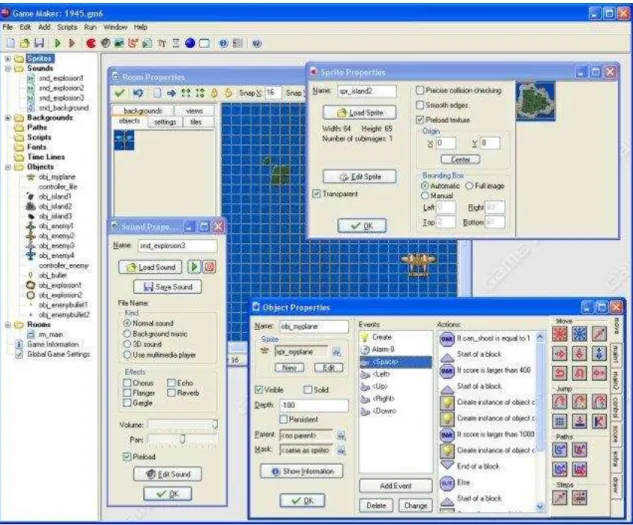This screenshot has height=525, width=633.
Task: Toggle the Transparent checkbox in Sprite Properties
Action: pos(316,194)
